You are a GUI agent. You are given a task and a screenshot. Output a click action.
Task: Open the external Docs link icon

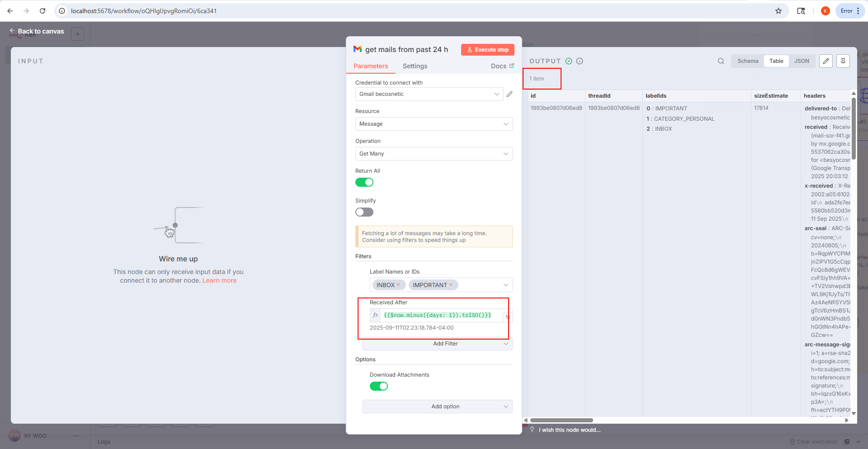point(512,66)
